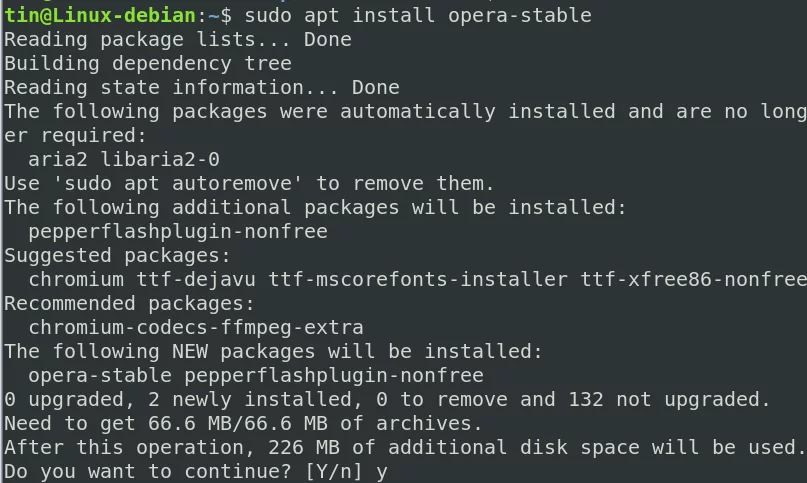Click the 'Suggested packages:' heading
Viewport: 807px width, 483px height.
pyautogui.click(x=117, y=255)
